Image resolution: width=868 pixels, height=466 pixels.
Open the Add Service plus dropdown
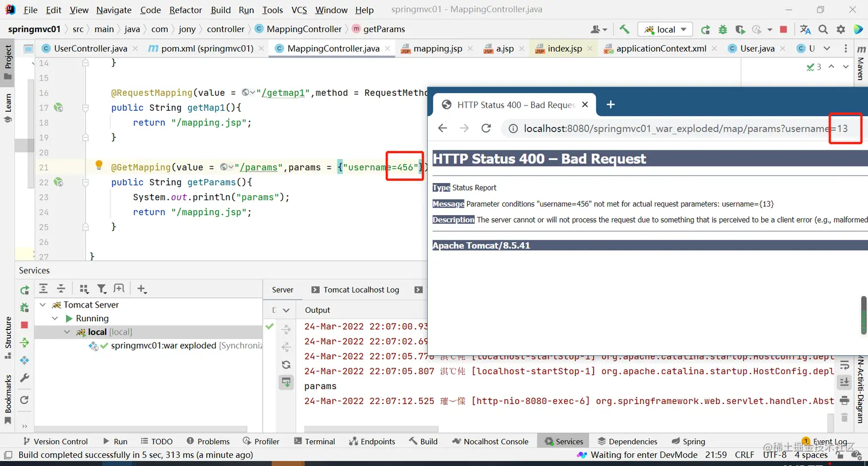142,289
